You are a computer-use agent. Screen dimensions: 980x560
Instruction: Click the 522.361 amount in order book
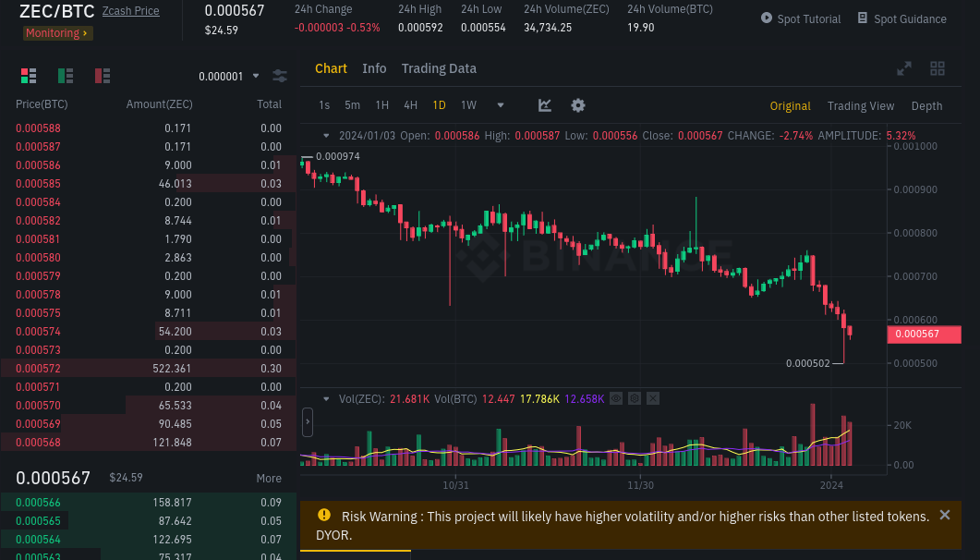172,368
